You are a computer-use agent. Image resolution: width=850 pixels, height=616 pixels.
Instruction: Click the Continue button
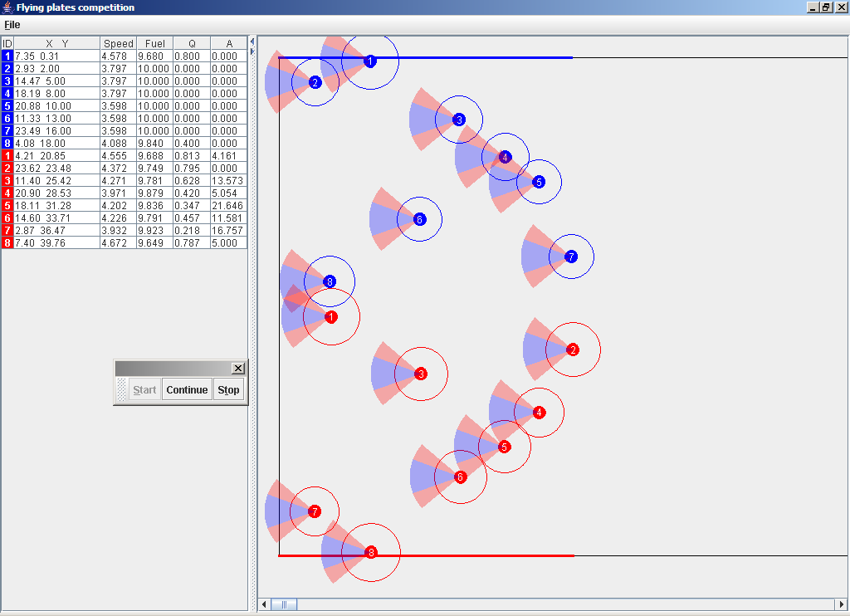[187, 390]
